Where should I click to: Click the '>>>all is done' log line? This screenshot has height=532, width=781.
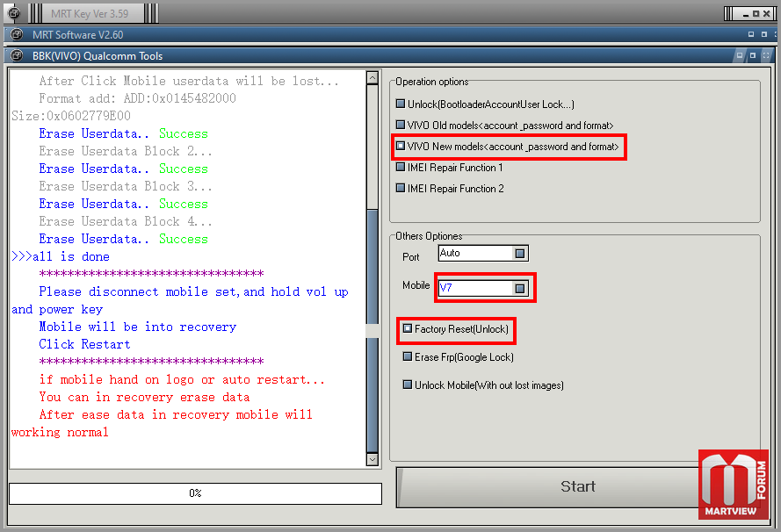click(61, 257)
